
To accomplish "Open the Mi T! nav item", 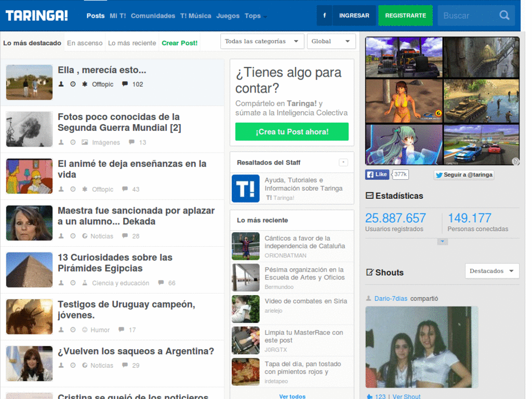I will tap(118, 16).
